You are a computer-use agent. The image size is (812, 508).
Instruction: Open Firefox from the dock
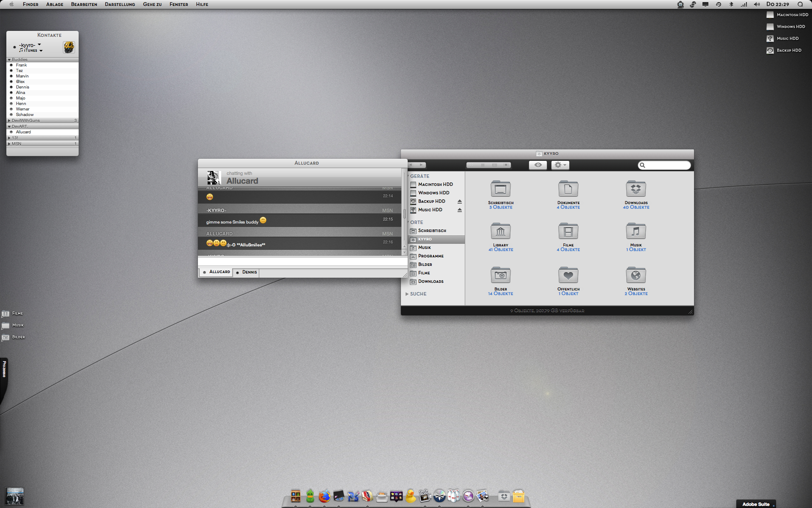(x=324, y=496)
